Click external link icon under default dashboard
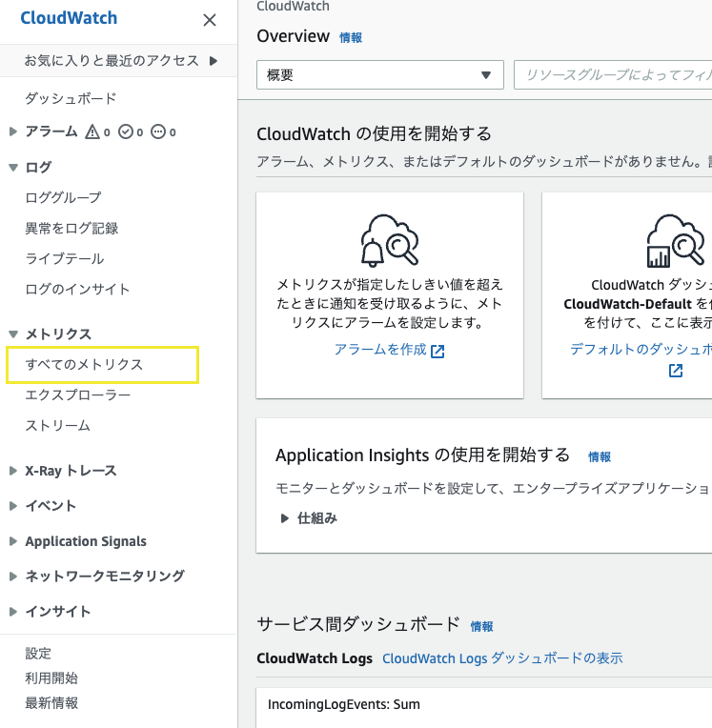The width and height of the screenshot is (712, 728). tap(676, 371)
